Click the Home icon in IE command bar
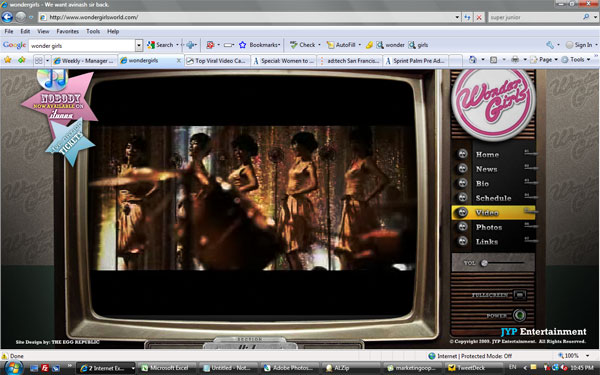 coord(473,59)
